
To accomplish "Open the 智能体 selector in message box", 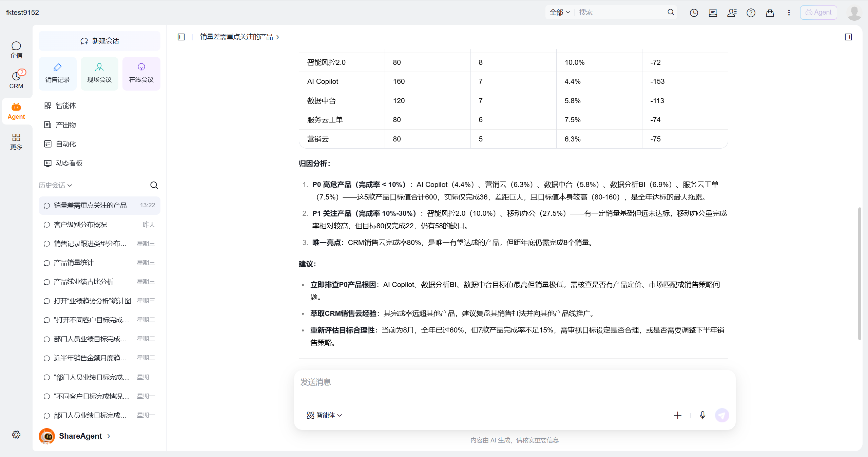I will [324, 415].
